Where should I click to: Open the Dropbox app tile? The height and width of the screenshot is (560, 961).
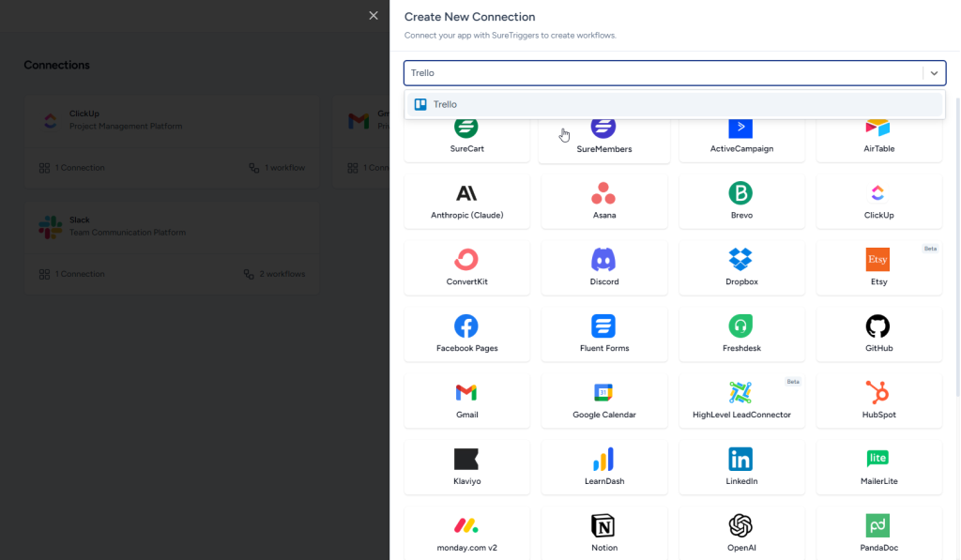740,267
